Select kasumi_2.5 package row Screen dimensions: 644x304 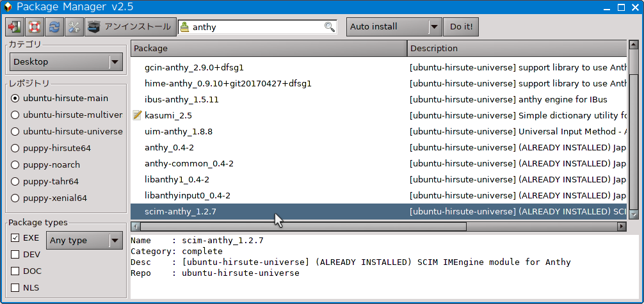tap(379, 115)
